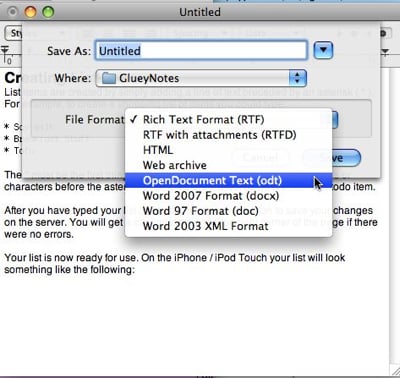400x378 pixels.
Task: Click text 'were no errors.'
Action: 39,234
